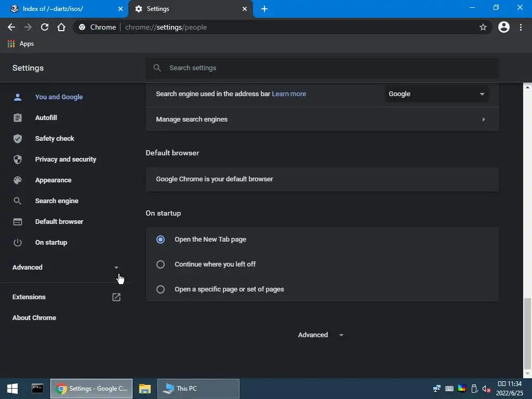532x399 pixels.
Task: Click the search magnifier in Search settings
Action: pyautogui.click(x=157, y=68)
